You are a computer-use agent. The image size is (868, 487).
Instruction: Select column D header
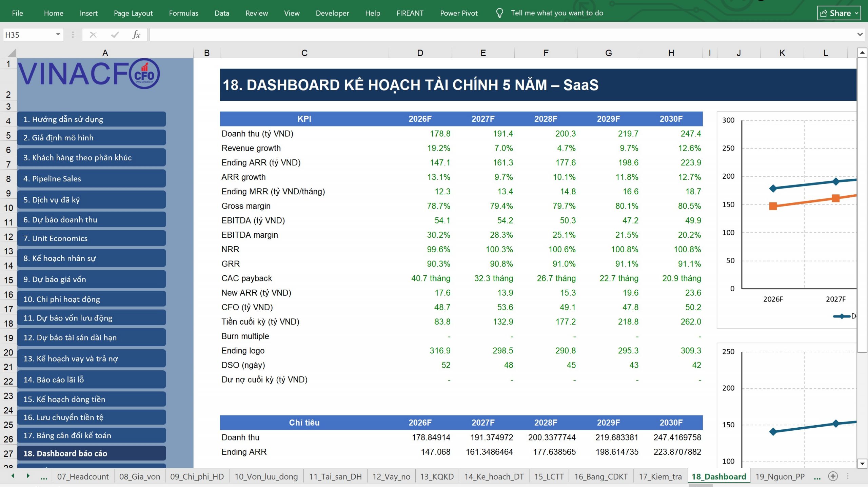tap(420, 53)
